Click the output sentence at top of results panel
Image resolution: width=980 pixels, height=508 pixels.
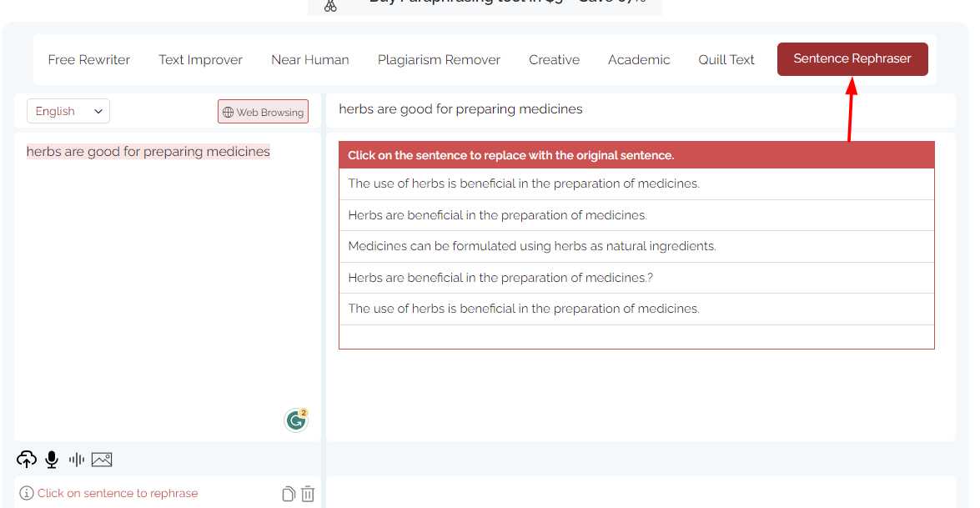click(460, 109)
